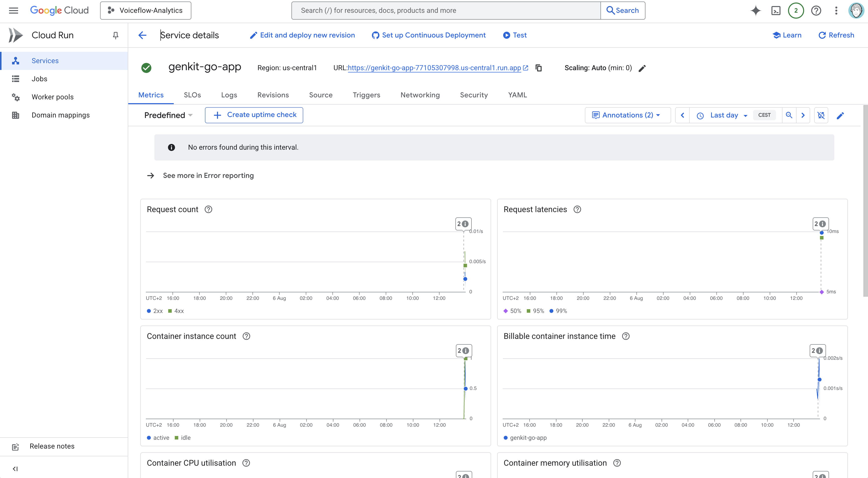Open the Security tab
Image resolution: width=868 pixels, height=478 pixels.
click(x=474, y=95)
